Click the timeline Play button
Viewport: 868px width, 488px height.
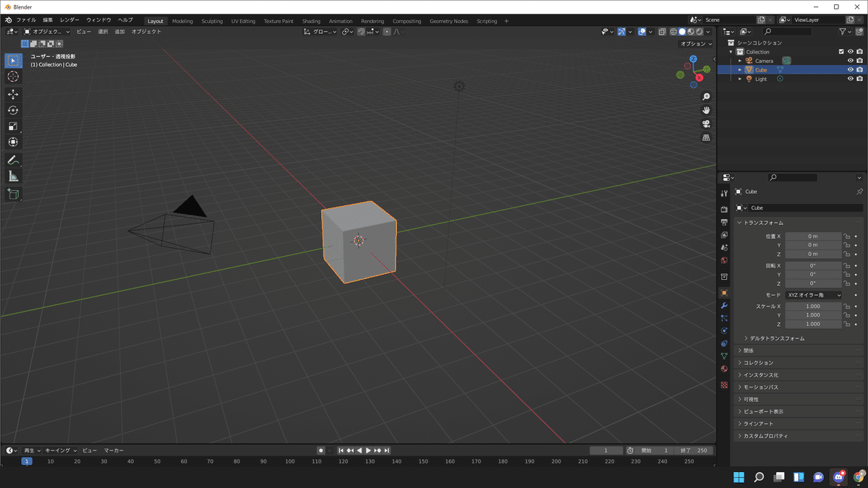368,450
